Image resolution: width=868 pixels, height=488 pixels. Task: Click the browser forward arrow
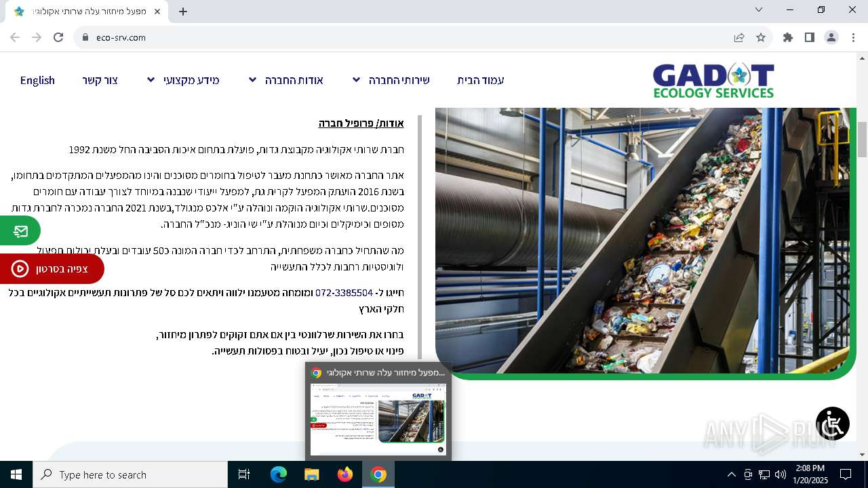coord(37,37)
